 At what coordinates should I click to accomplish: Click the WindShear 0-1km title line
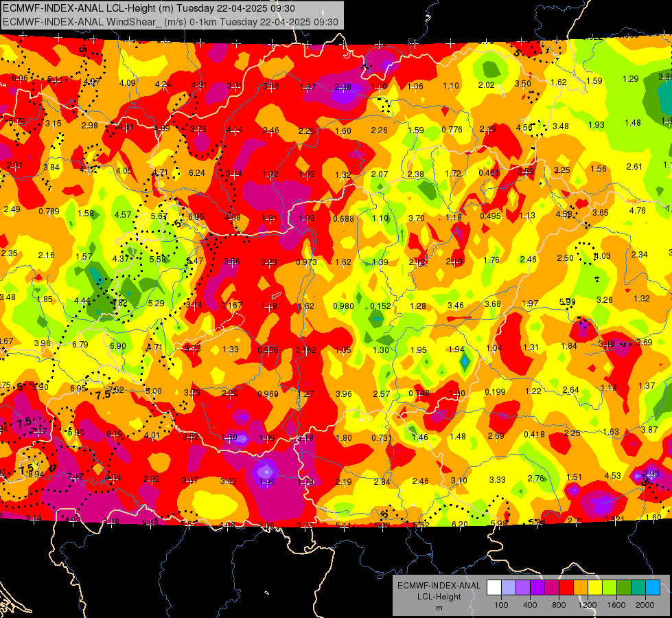(170, 22)
